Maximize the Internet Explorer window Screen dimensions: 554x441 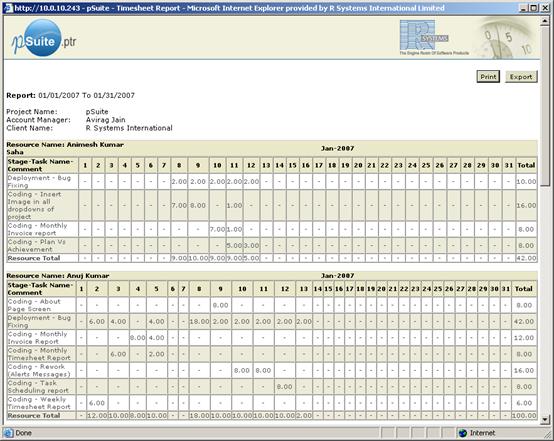tap(534, 8)
